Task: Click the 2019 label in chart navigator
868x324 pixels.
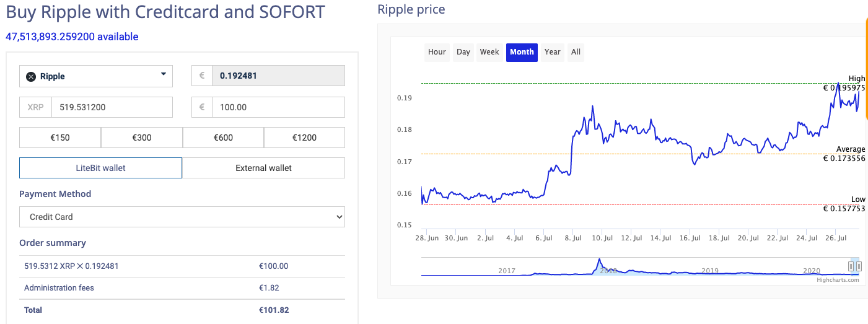Action: [709, 271]
